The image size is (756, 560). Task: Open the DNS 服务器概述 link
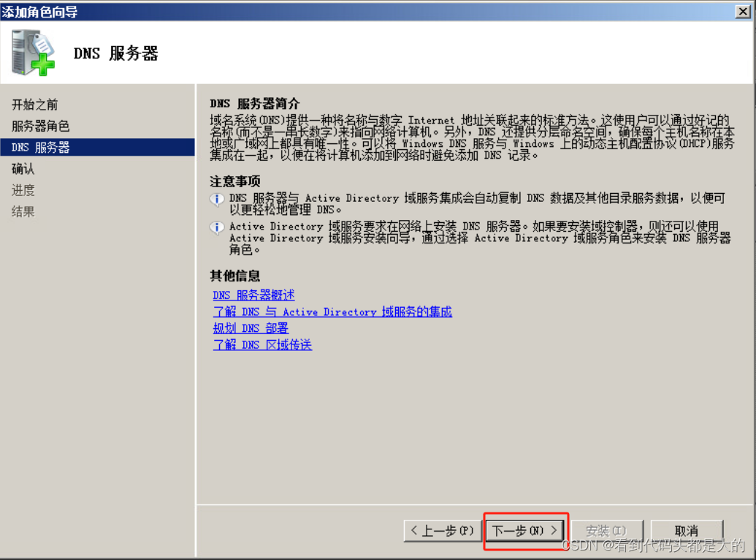click(x=253, y=295)
